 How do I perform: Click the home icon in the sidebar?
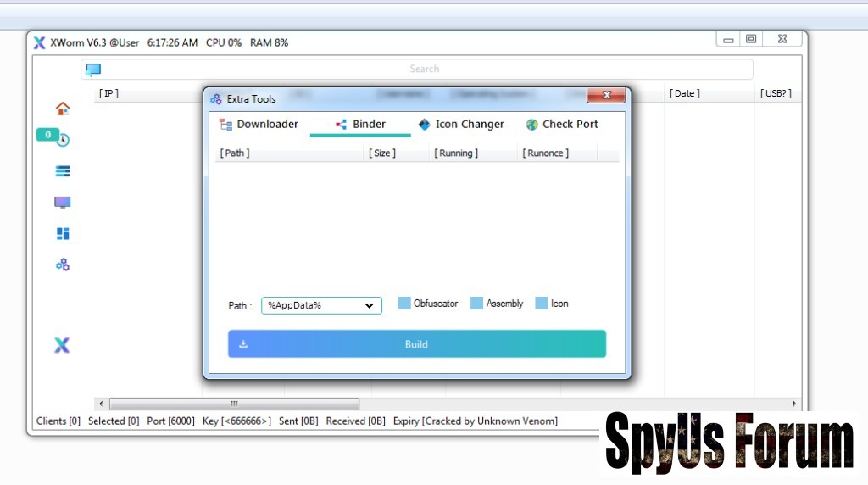point(63,109)
